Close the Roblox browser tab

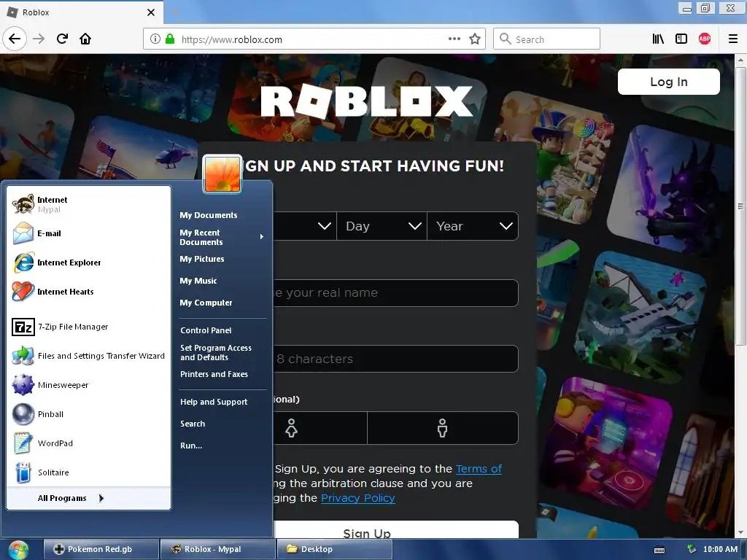coord(151,12)
